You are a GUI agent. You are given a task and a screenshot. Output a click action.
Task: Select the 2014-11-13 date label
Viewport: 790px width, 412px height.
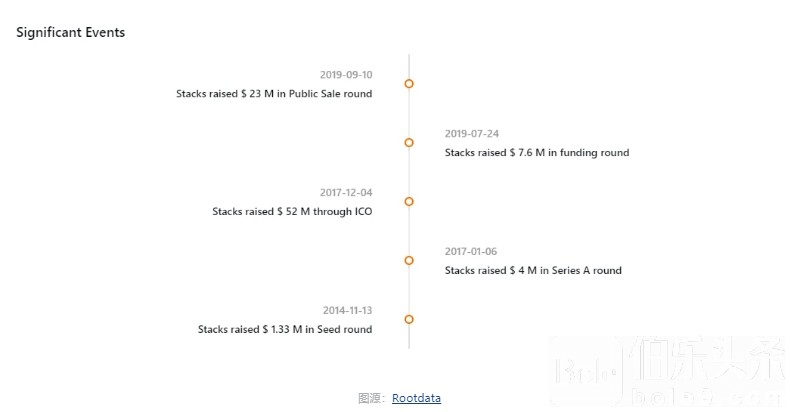[x=347, y=311]
